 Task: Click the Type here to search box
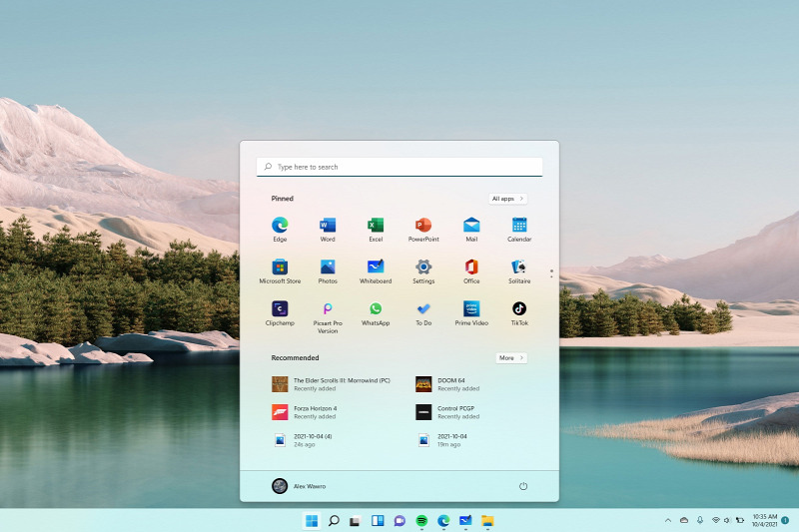click(399, 167)
